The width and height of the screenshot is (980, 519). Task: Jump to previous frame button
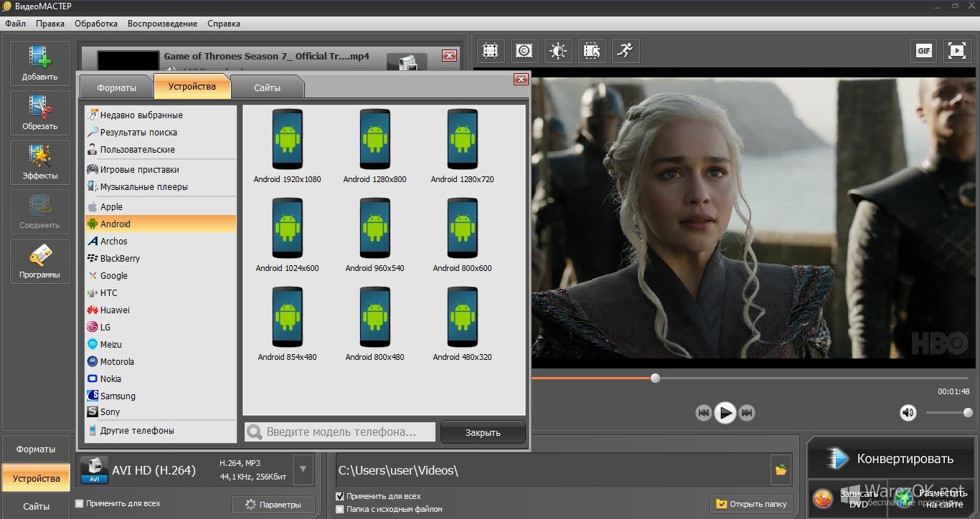coord(704,413)
